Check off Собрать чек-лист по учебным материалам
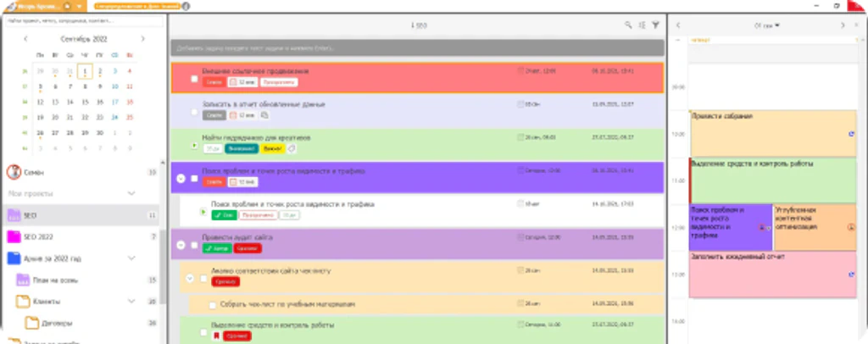The height and width of the screenshot is (344, 868). point(212,305)
